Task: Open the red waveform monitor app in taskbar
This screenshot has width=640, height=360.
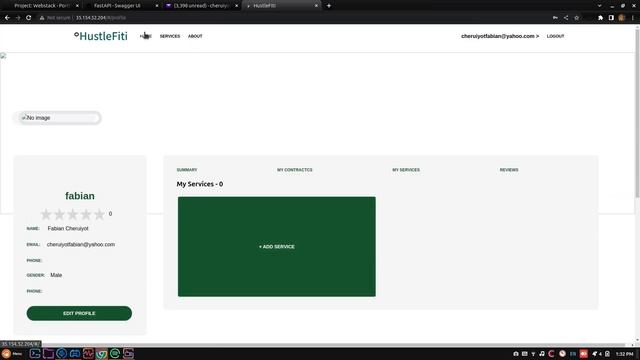Action: tap(88, 353)
